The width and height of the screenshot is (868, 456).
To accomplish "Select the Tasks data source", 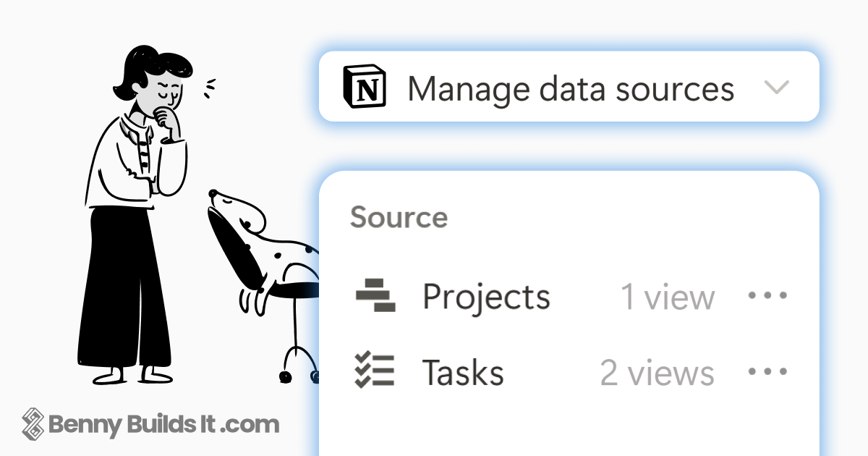I will click(x=464, y=371).
